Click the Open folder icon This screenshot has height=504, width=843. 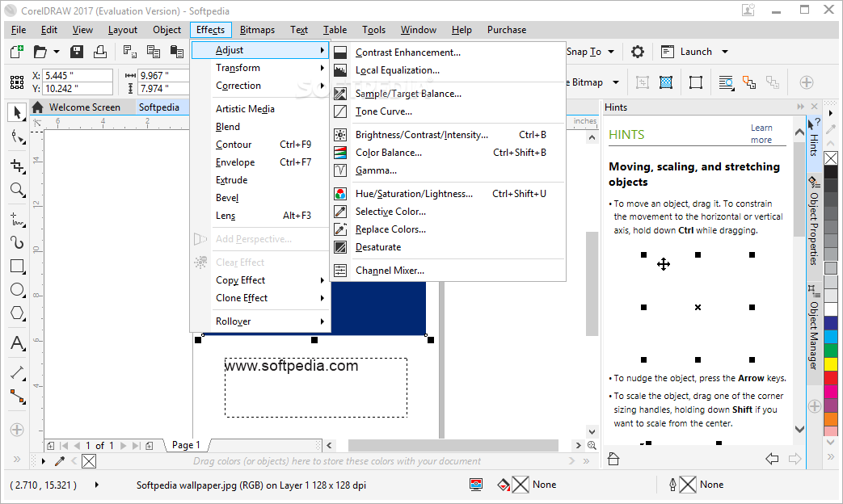point(40,52)
